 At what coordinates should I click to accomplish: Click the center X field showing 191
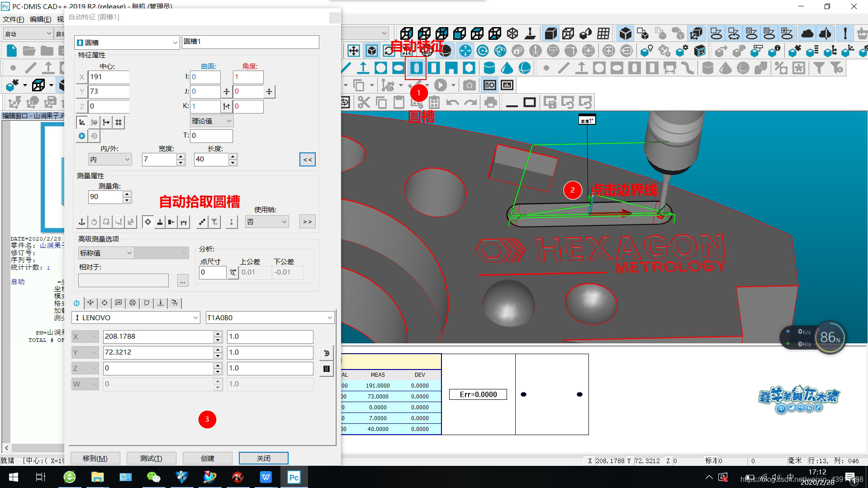(109, 77)
